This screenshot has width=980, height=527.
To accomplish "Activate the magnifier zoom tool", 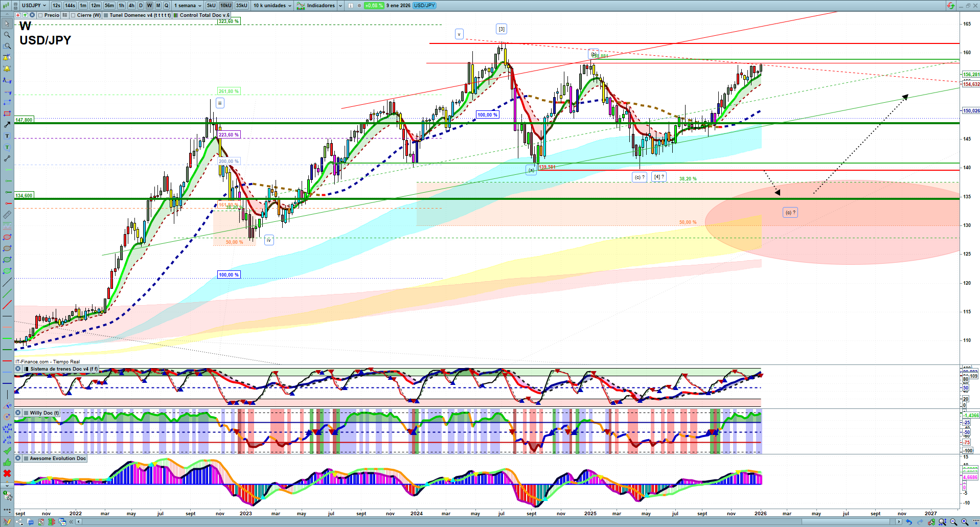I will click(7, 35).
